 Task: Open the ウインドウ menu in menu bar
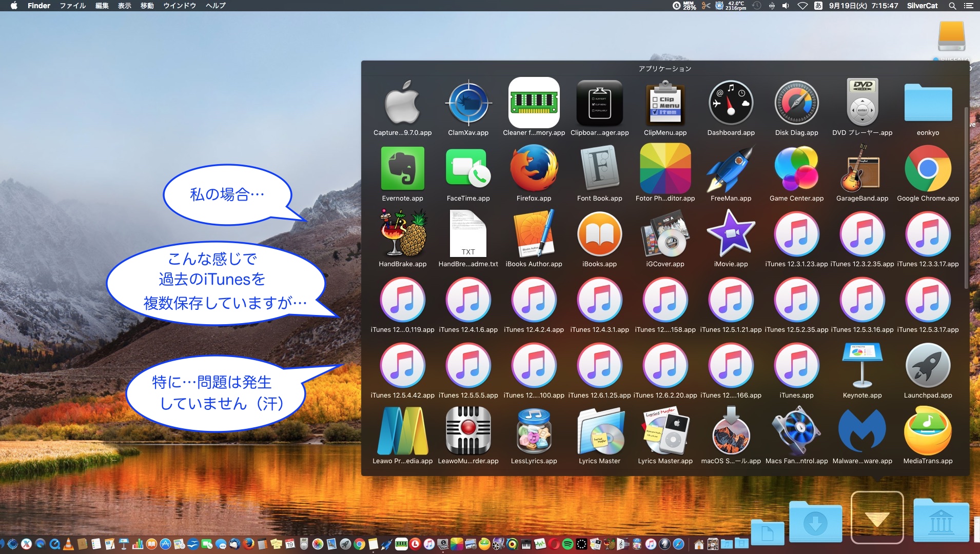tap(180, 6)
